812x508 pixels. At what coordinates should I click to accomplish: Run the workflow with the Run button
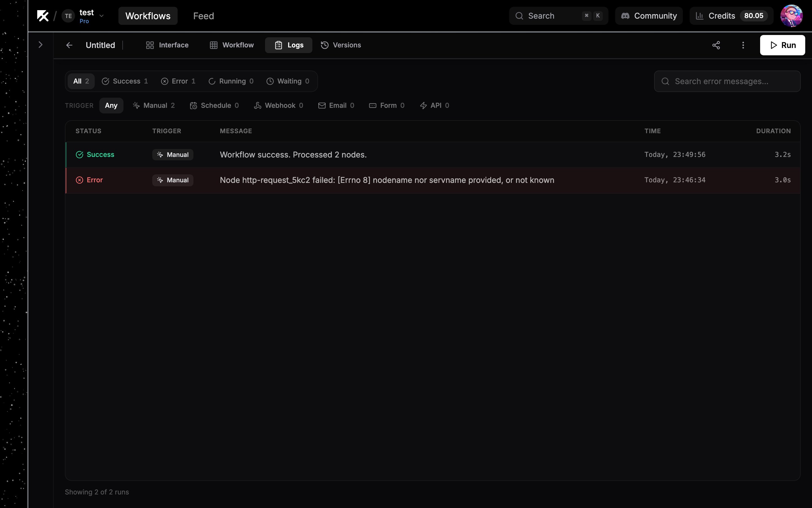click(782, 45)
